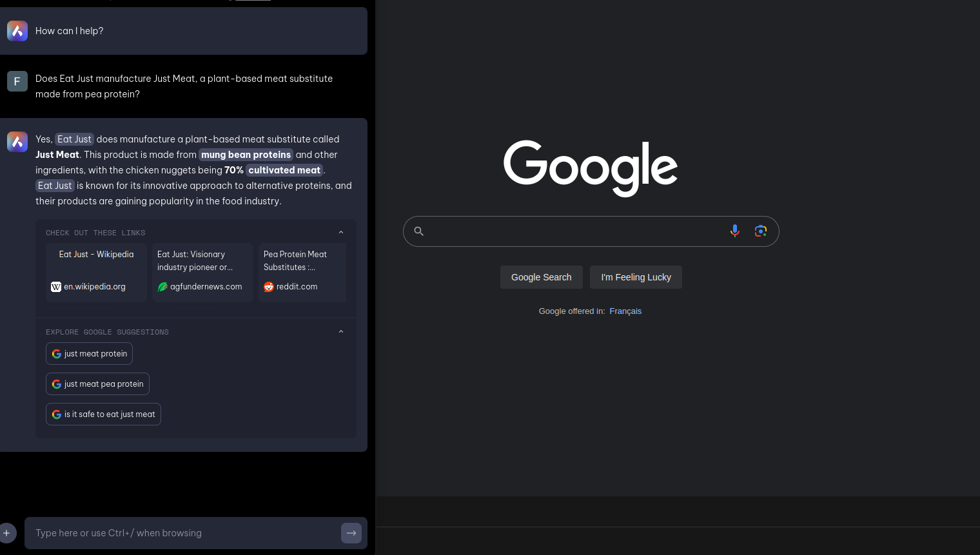The image size is (980, 555).
Task: Click the 'Google offered in:' text
Action: pyautogui.click(x=572, y=311)
